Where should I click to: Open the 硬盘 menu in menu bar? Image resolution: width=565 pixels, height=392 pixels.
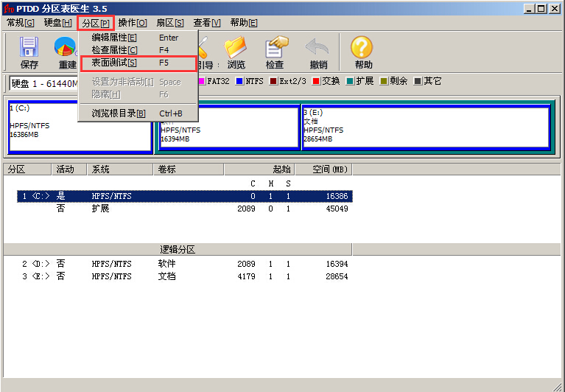tap(57, 23)
